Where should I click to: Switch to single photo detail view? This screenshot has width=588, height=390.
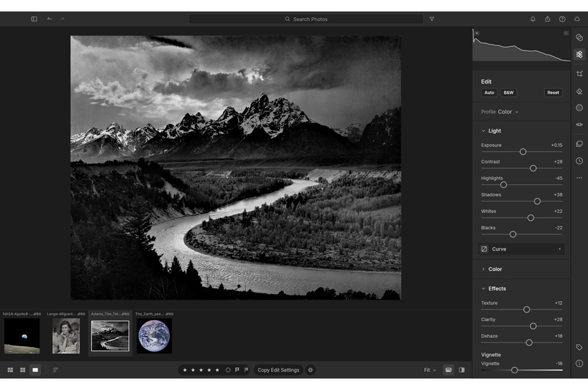(35, 370)
